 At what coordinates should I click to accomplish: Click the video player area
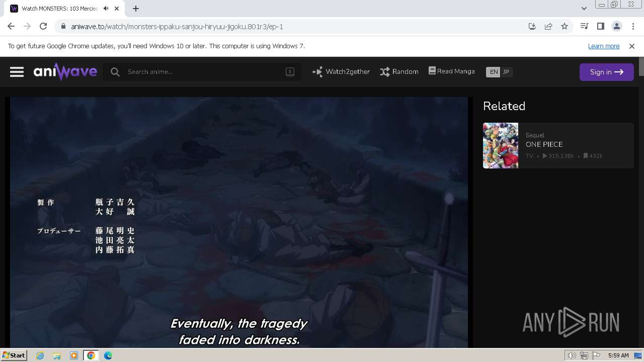click(x=239, y=222)
